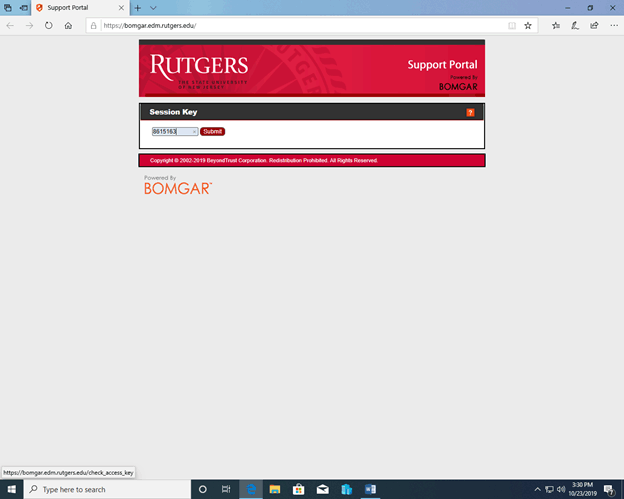
Task: Refresh the page with reload icon
Action: [x=49, y=25]
